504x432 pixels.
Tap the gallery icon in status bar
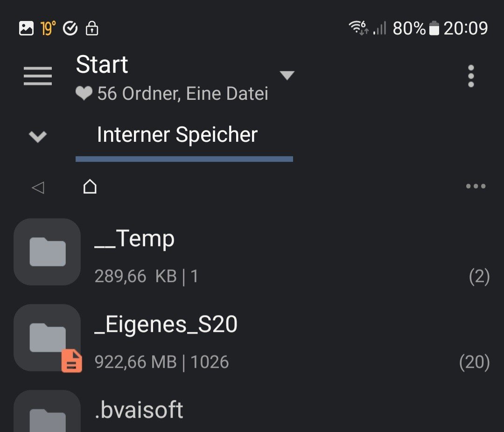click(x=26, y=29)
